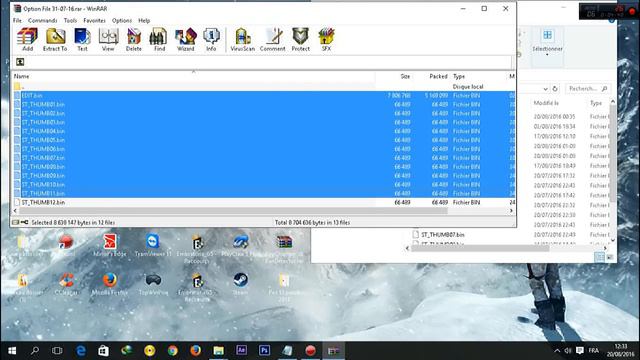Open the TeamViewer 11 desktop shortcut

pyautogui.click(x=153, y=245)
